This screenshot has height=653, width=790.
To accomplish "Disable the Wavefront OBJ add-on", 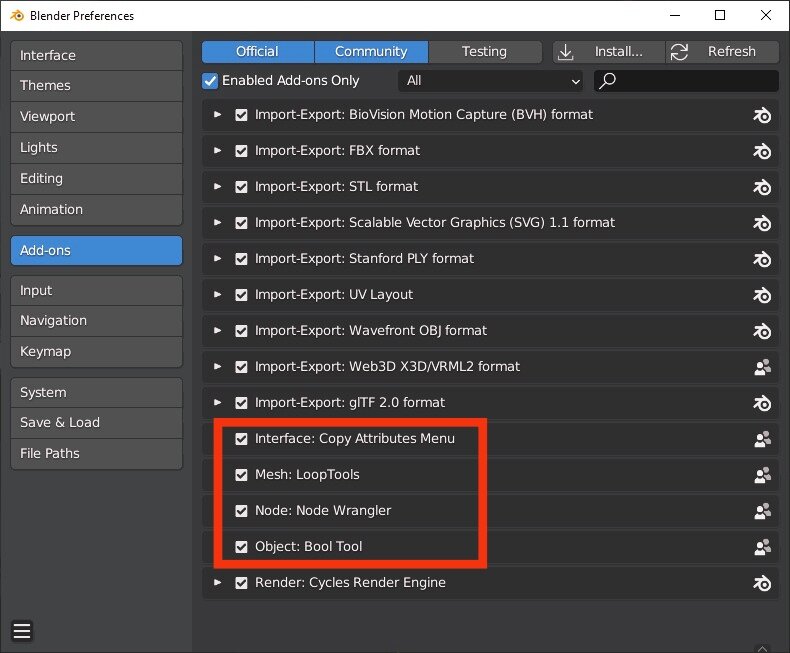I will click(241, 331).
